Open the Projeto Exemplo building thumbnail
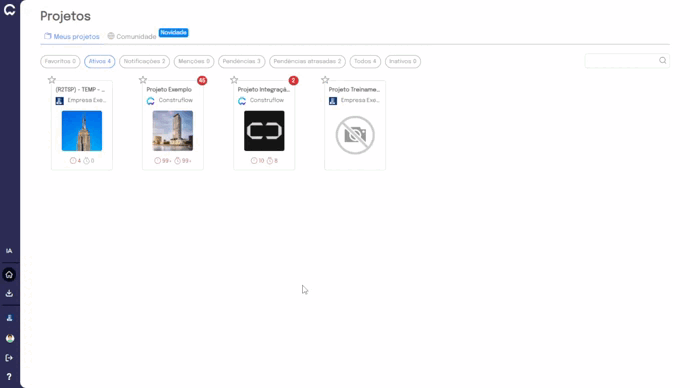 coord(173,131)
